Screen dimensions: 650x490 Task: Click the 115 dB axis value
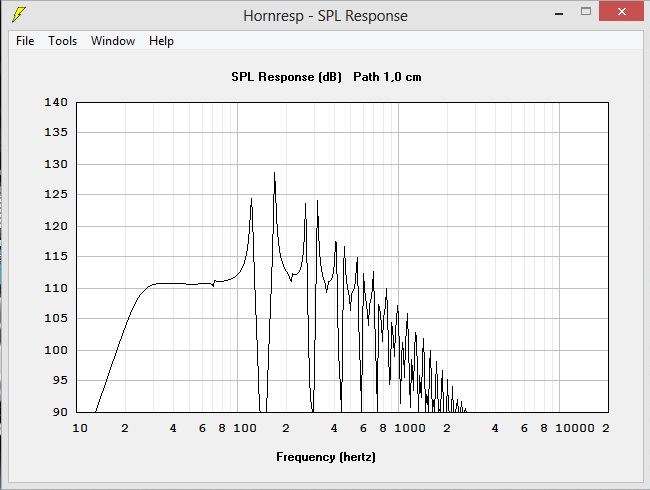[56, 256]
